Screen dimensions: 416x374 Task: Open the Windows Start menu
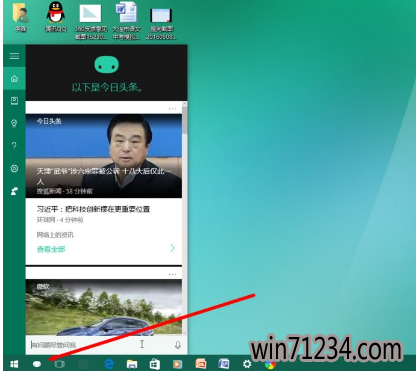pos(14,364)
